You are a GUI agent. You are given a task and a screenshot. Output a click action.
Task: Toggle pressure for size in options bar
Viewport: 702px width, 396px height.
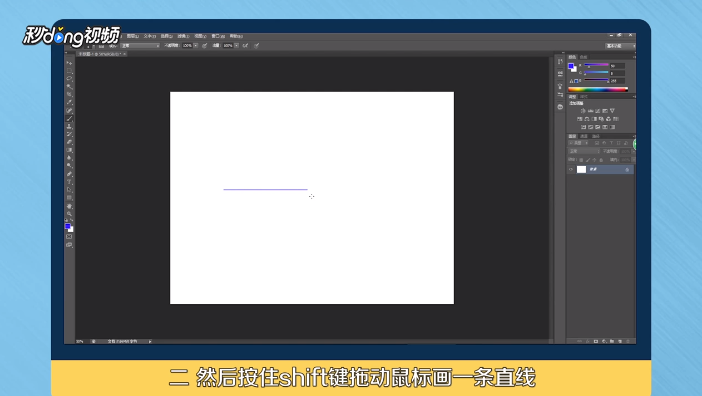coord(256,45)
